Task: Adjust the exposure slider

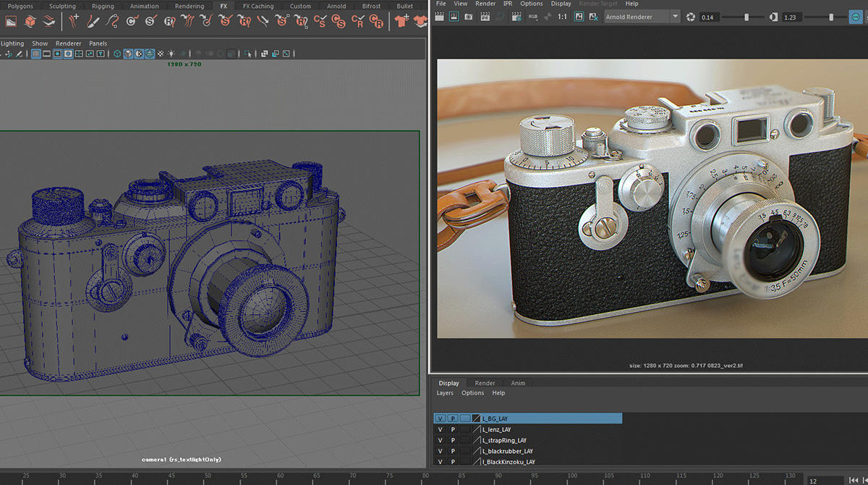Action: [x=747, y=17]
